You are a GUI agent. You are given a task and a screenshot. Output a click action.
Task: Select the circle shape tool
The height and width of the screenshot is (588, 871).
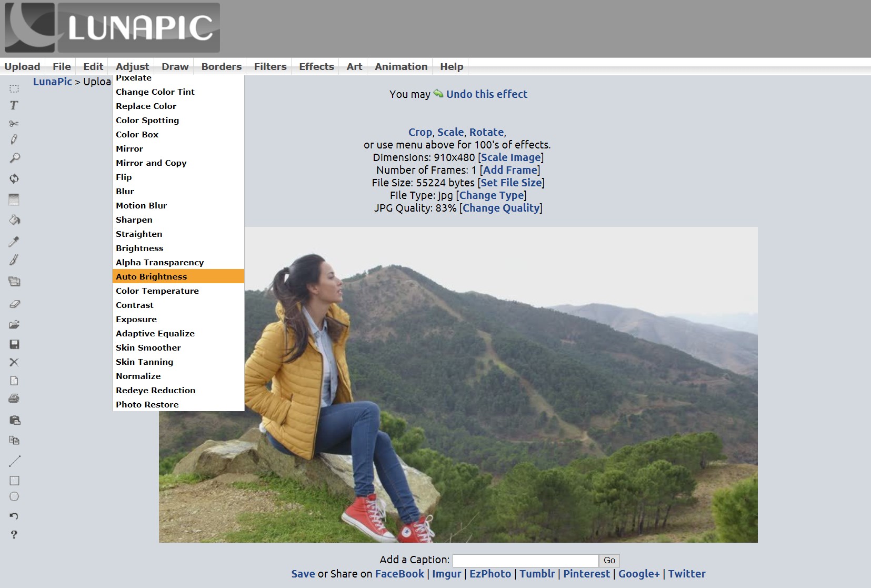14,496
